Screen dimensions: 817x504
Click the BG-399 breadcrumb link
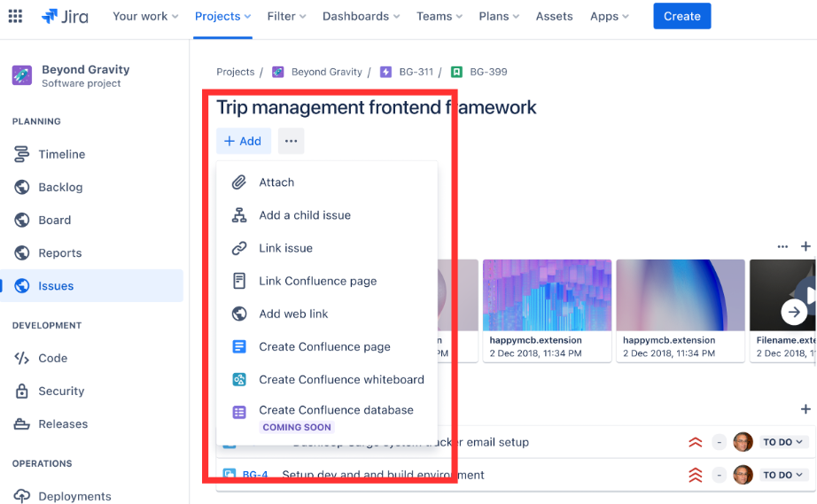click(488, 72)
